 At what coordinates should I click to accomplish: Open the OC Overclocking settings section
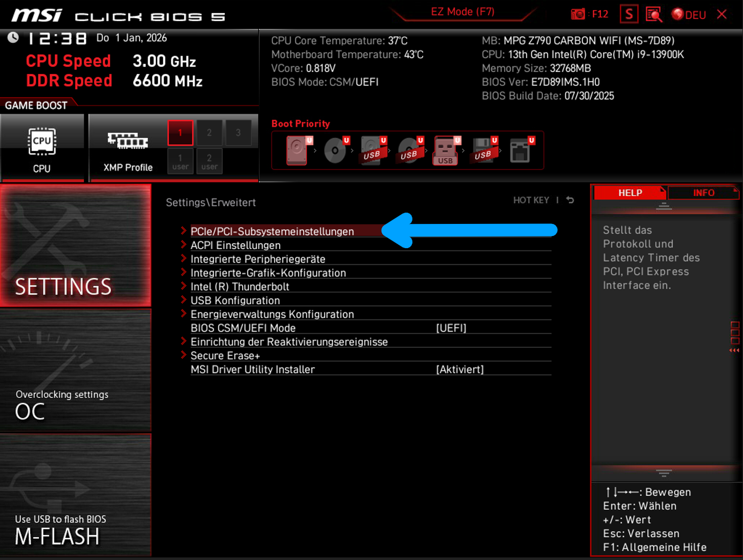[x=76, y=370]
